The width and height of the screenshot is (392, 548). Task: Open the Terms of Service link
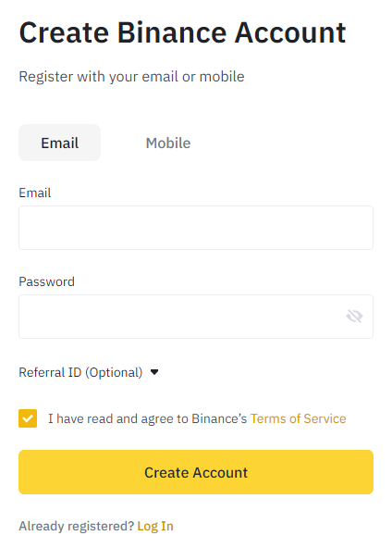point(298,418)
